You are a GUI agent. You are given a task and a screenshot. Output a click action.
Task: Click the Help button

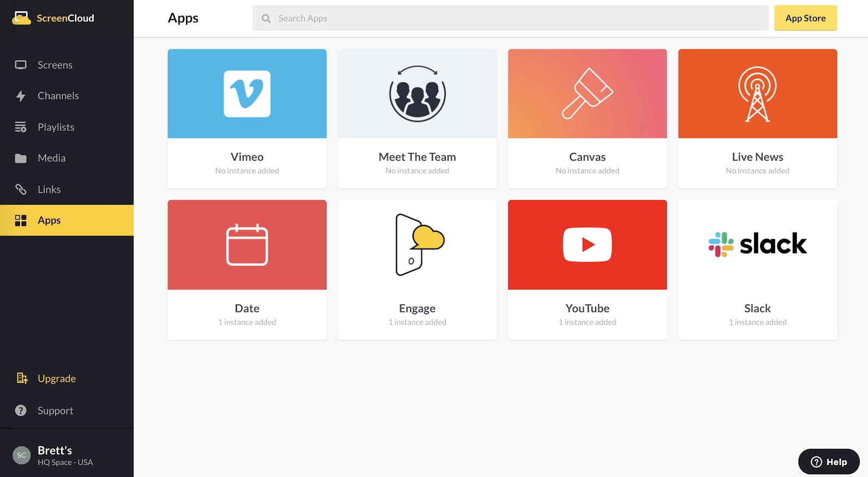pos(829,462)
